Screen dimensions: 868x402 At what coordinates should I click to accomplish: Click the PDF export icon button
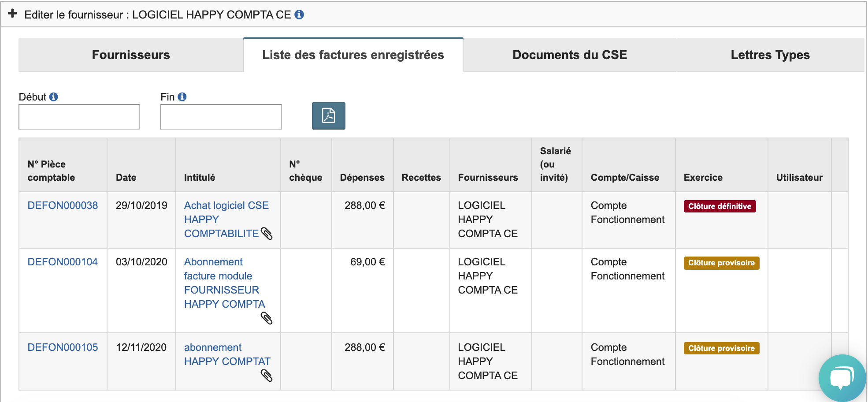tap(328, 116)
